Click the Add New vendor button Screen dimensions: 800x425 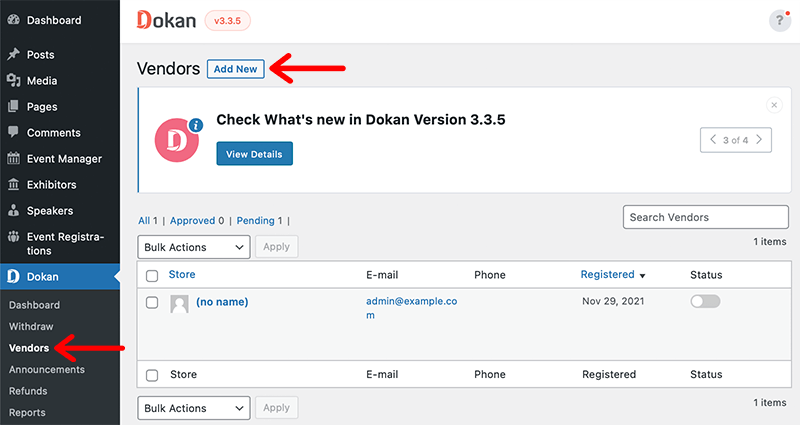pyautogui.click(x=236, y=69)
